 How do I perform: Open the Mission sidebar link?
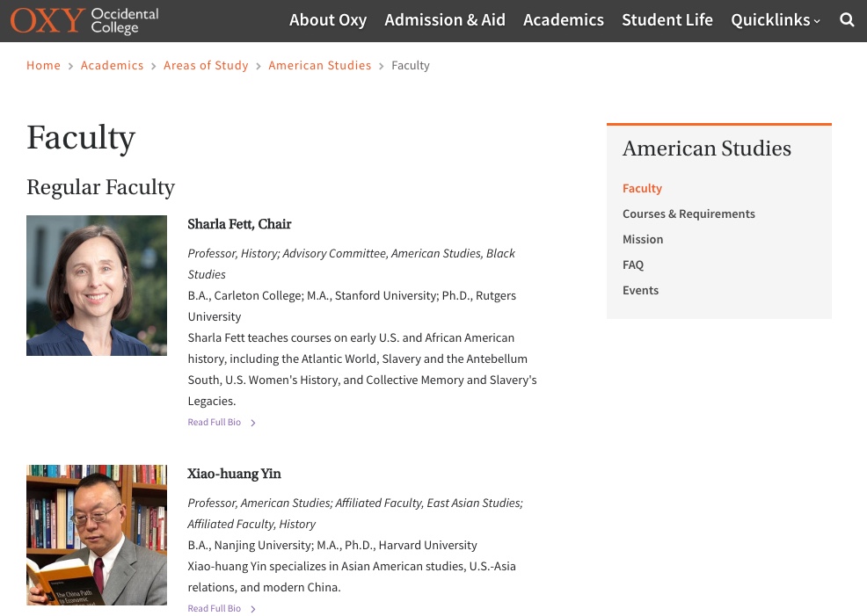coord(643,239)
